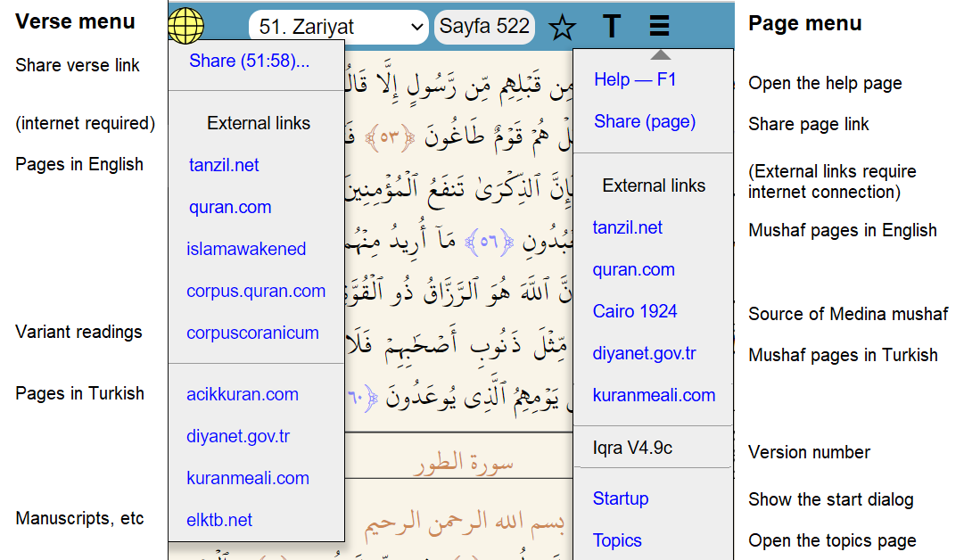The image size is (972, 560).
Task: Click the yellow globe language icon
Action: (186, 26)
